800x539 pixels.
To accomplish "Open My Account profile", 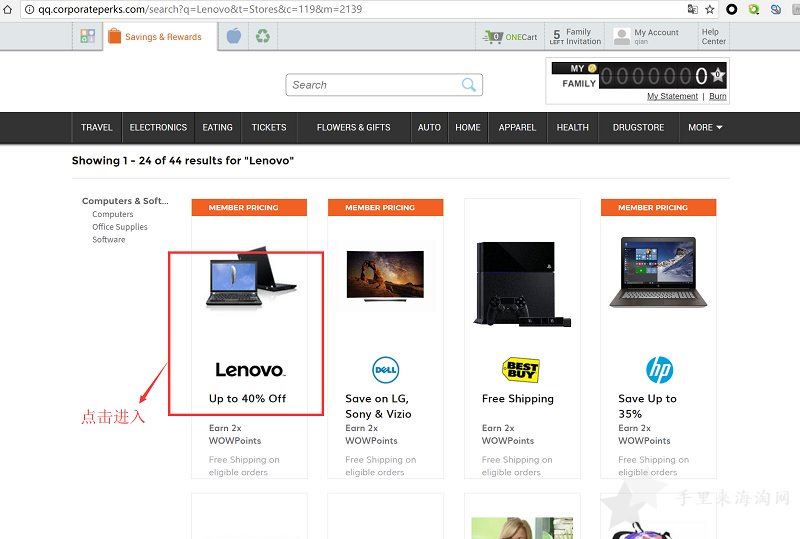I will point(646,36).
